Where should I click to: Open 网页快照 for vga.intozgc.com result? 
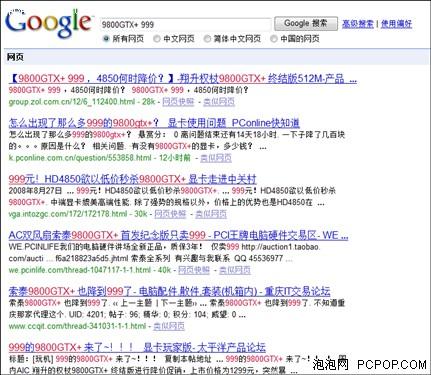pos(170,214)
